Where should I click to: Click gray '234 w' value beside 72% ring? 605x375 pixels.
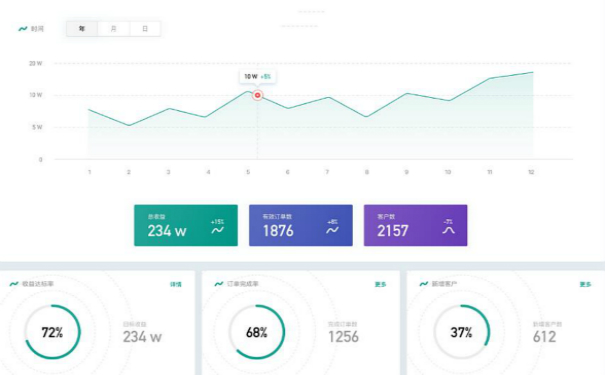[142, 337]
